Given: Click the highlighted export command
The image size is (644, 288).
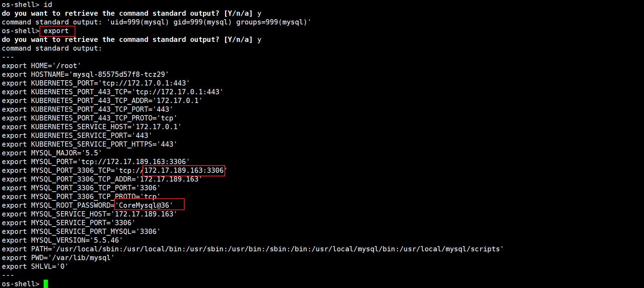Looking at the screenshot, I should 56,31.
